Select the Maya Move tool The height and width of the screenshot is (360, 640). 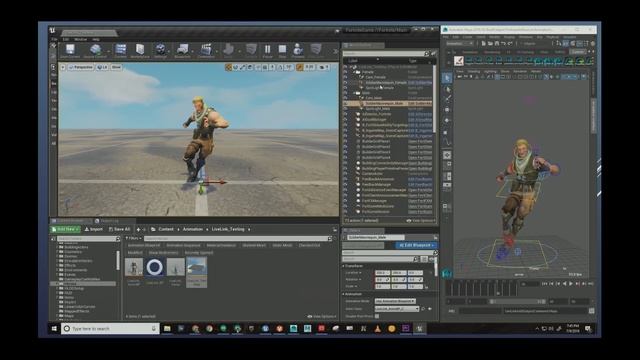[447, 110]
